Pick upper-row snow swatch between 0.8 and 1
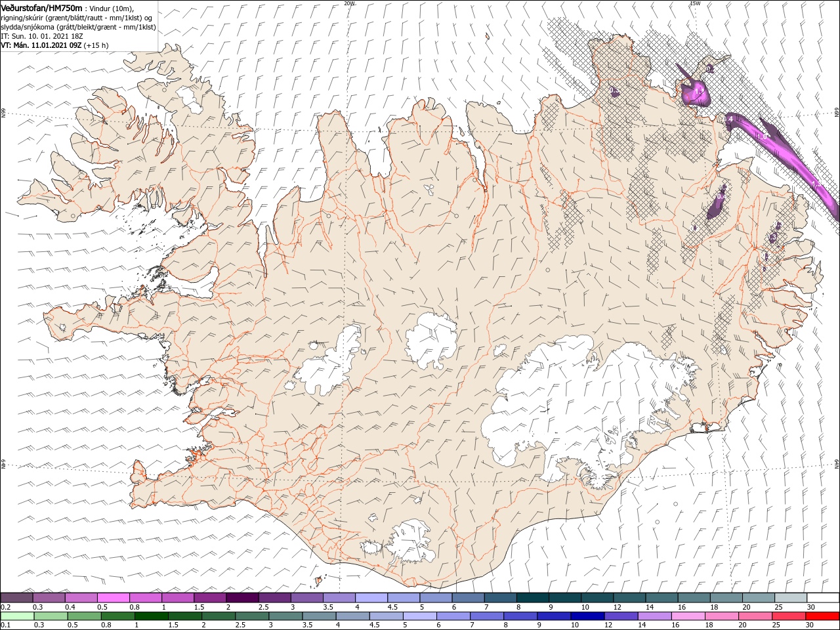 (x=145, y=598)
